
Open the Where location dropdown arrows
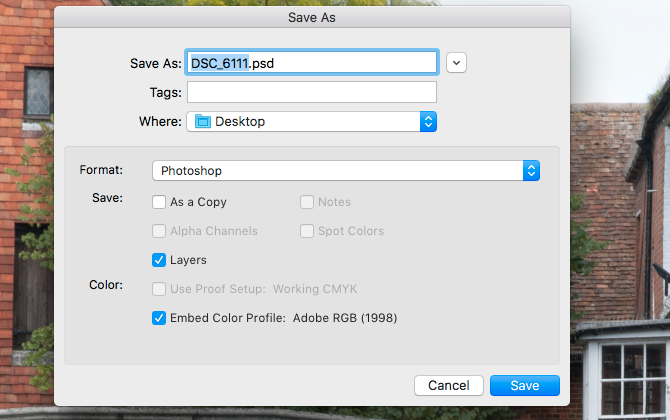(428, 122)
